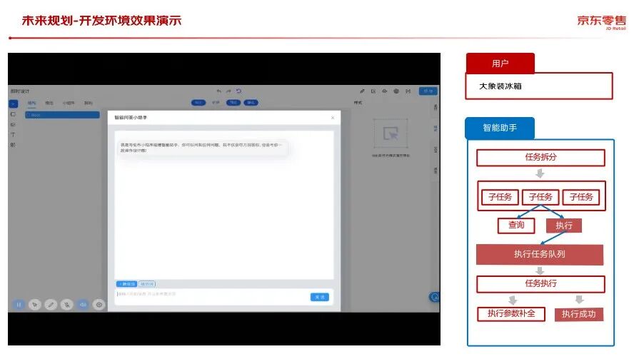Viewport: 639px width, 364px height.
Task: Click the undo arrow in the editor toolbar
Action: pyautogui.click(x=219, y=91)
